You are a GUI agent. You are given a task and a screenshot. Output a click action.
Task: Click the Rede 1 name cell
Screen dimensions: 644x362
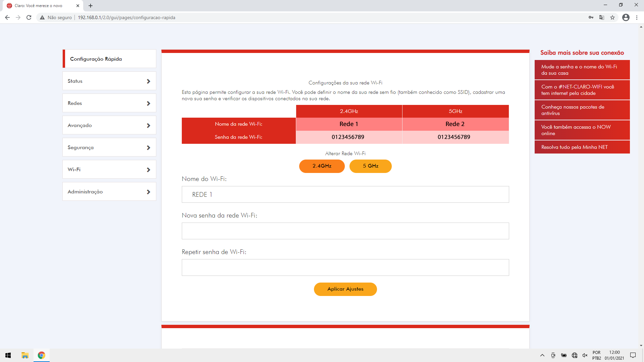349,124
